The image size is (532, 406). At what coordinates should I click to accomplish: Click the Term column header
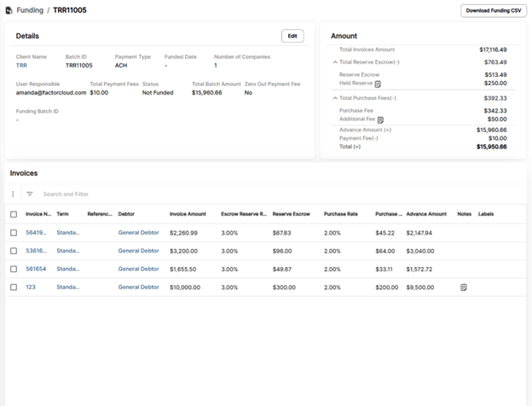pos(62,214)
